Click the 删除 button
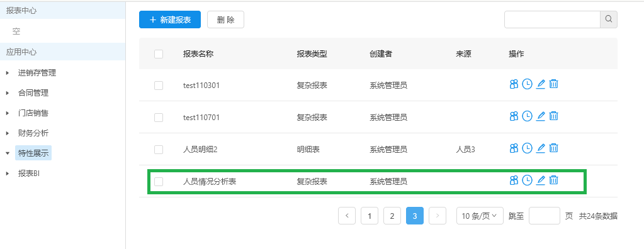644x249 pixels. 225,19
